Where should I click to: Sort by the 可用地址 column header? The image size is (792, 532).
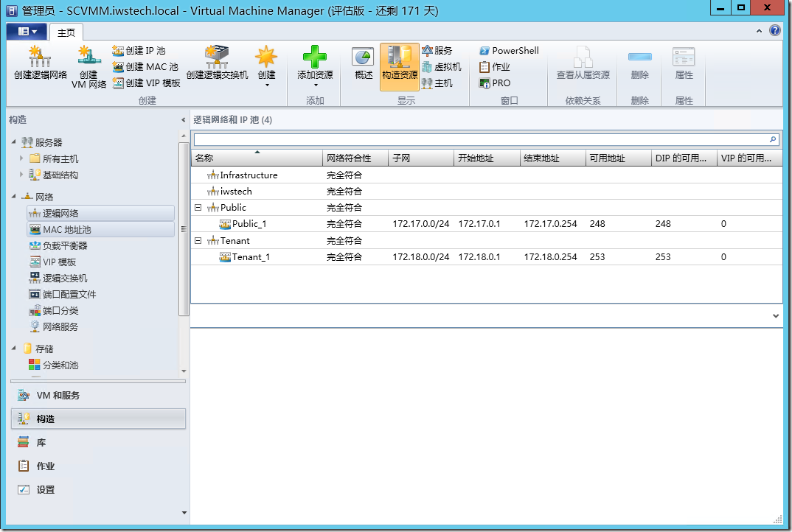[618, 158]
